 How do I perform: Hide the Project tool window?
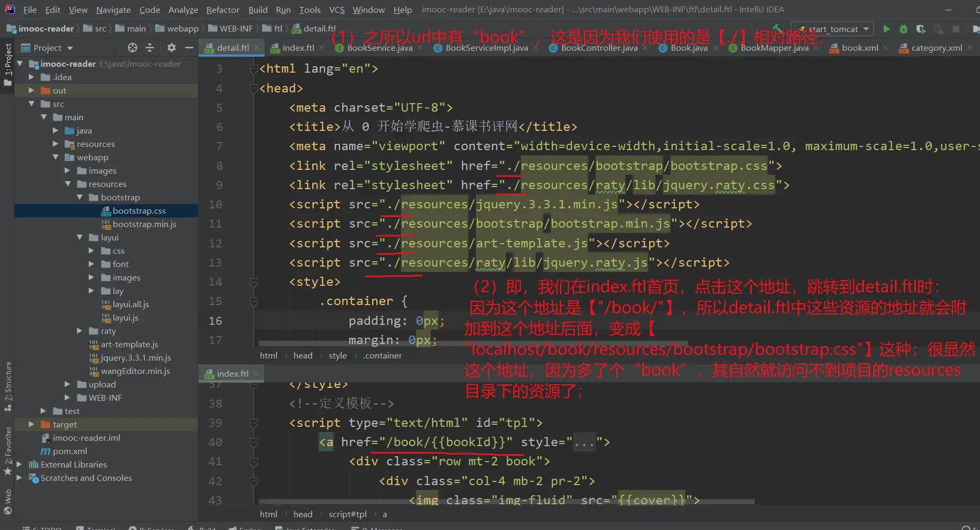click(x=189, y=48)
